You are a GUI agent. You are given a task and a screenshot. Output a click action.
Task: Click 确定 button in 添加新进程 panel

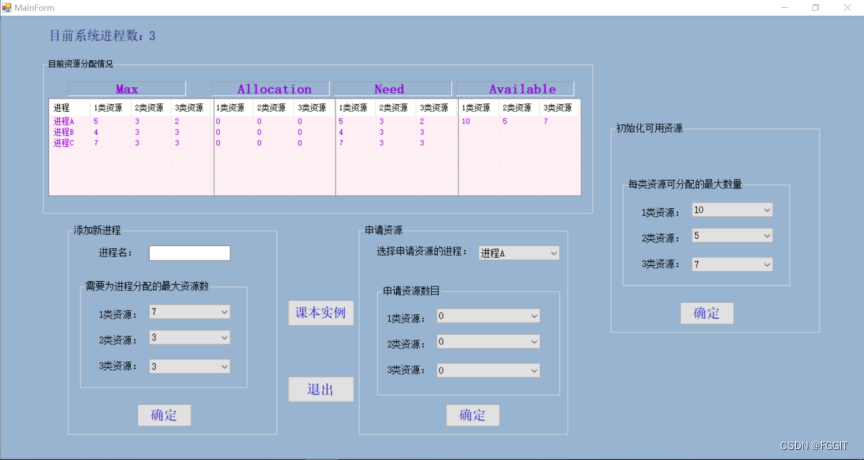[164, 415]
